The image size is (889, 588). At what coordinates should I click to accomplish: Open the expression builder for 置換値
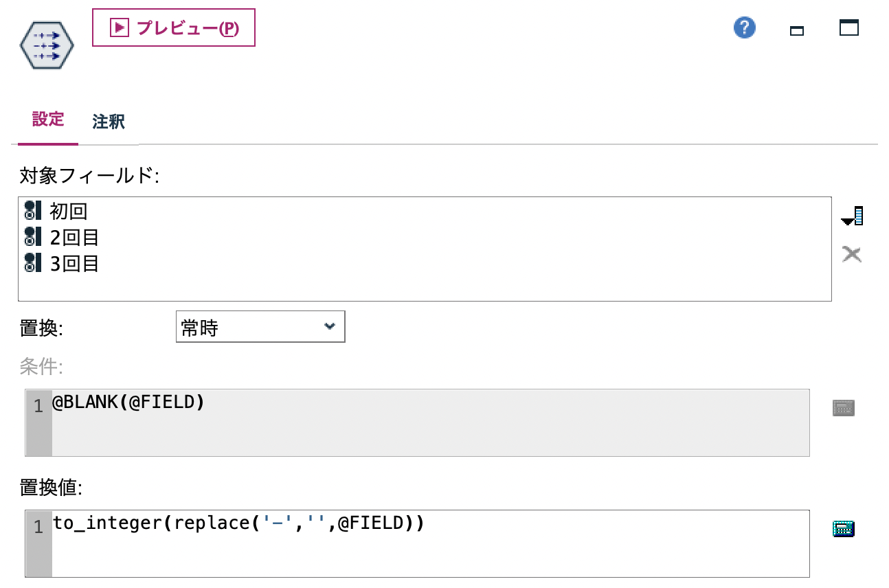point(844,528)
